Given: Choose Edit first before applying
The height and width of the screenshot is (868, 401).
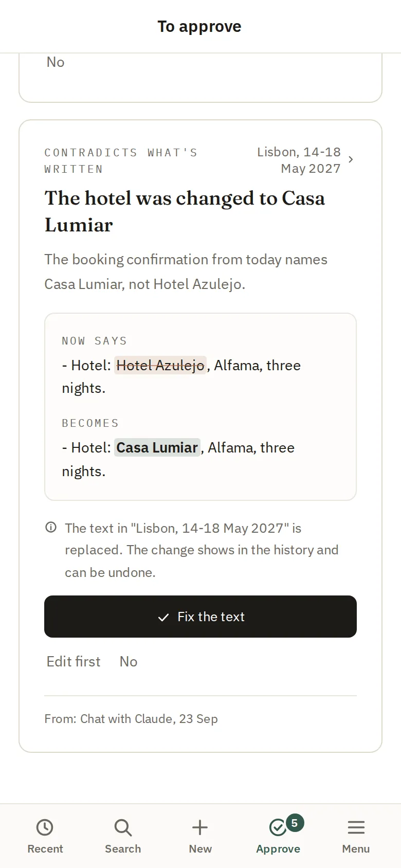Looking at the screenshot, I should [x=74, y=661].
